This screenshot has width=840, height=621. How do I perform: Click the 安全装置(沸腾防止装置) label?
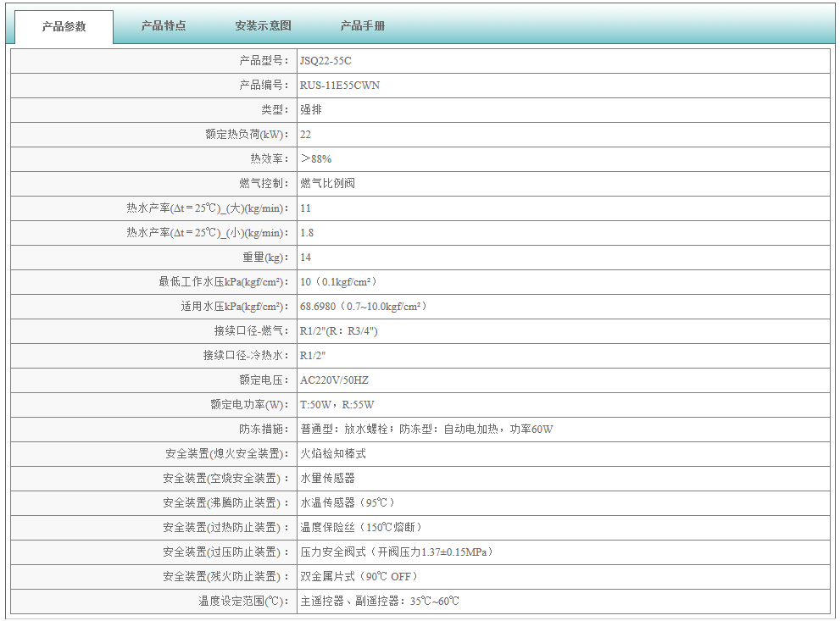pos(226,502)
